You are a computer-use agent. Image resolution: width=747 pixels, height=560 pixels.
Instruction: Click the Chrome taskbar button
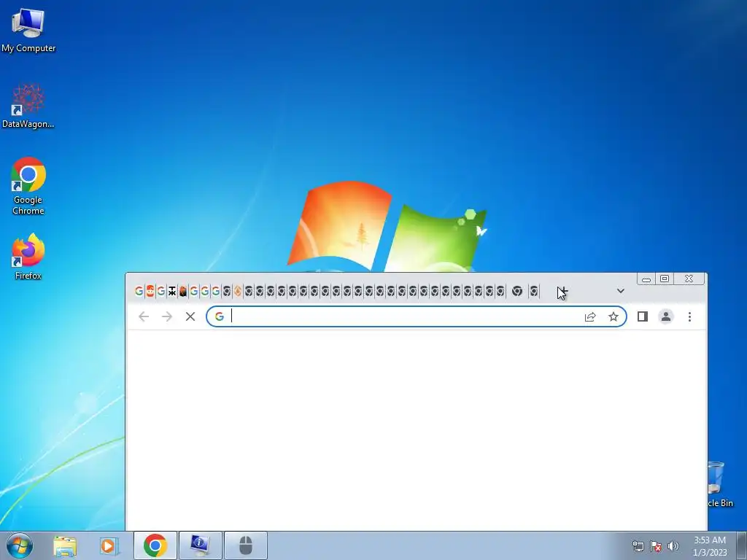[155, 545]
